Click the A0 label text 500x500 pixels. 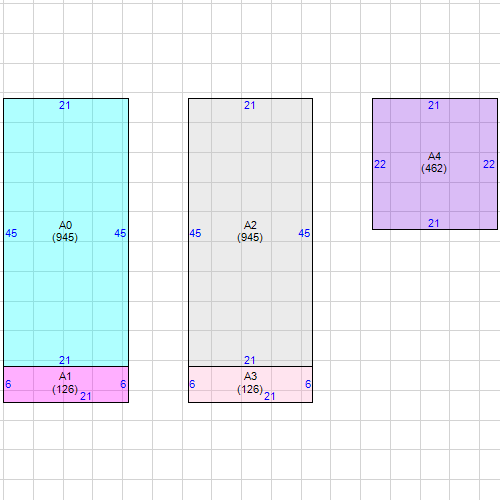65,225
